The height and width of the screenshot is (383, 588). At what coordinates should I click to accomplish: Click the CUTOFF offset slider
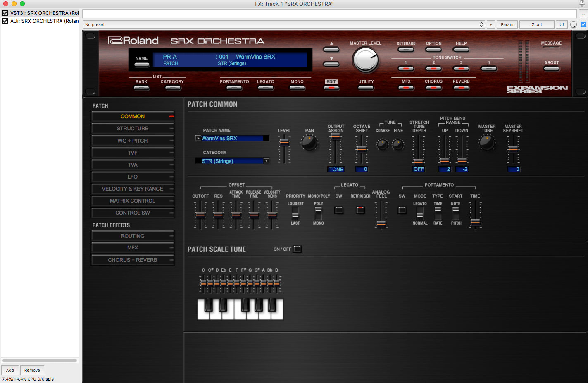point(200,214)
